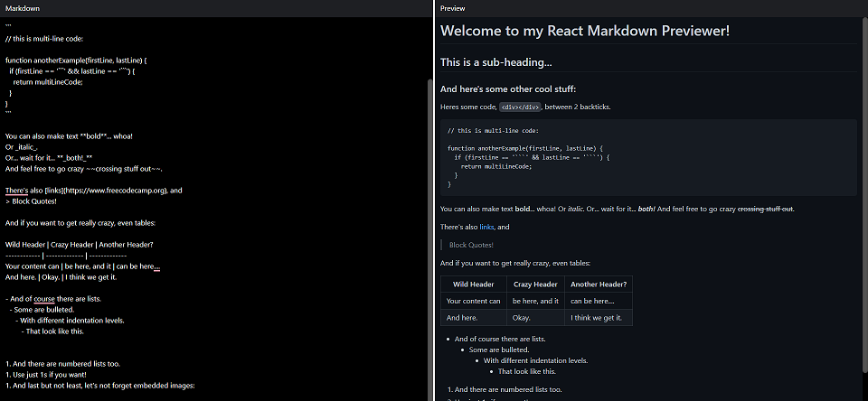Image resolution: width=868 pixels, height=401 pixels.
Task: Open the blue "links" hyperlink in Preview
Action: 486,227
